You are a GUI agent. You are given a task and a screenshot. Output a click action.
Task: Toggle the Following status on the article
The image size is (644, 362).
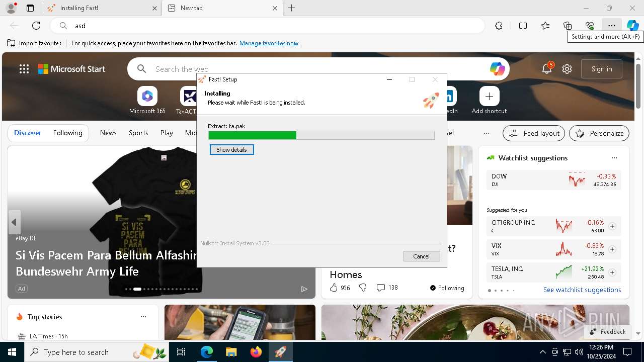point(447,288)
